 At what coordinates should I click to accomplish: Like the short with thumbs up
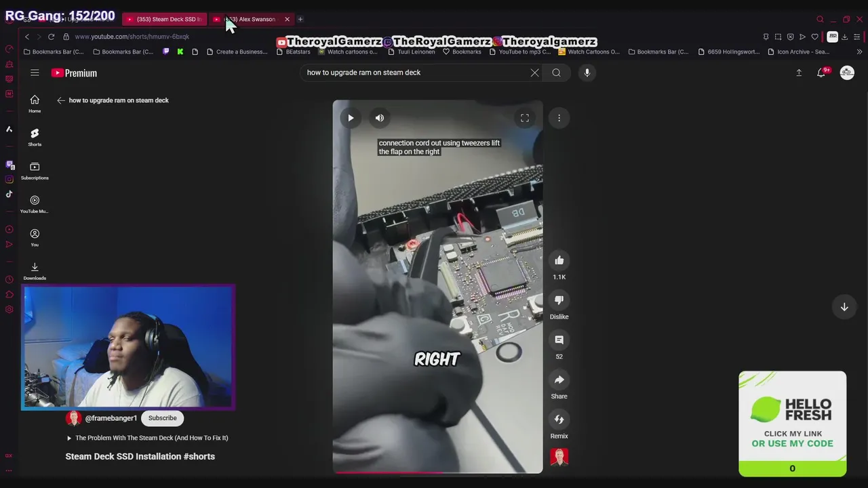(559, 260)
